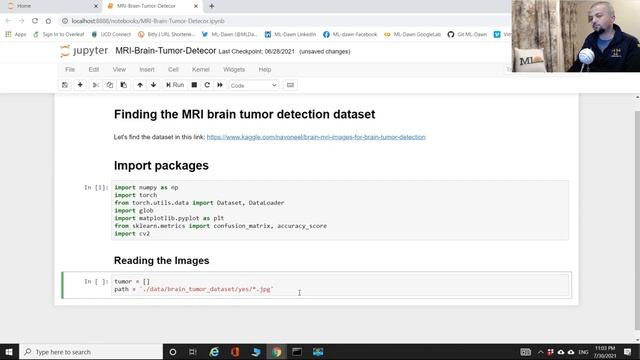Restart kernel and run all fast-forward icon
Screen dimensions: 640x360
[220, 85]
